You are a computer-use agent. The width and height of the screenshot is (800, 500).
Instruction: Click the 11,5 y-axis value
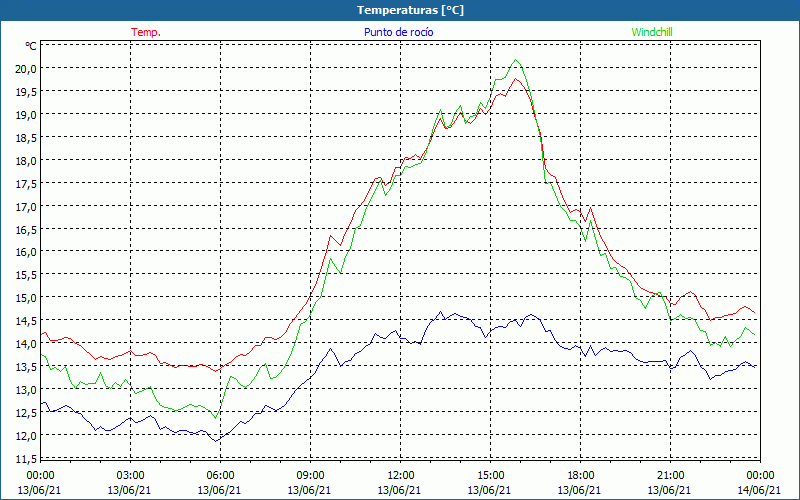point(26,458)
